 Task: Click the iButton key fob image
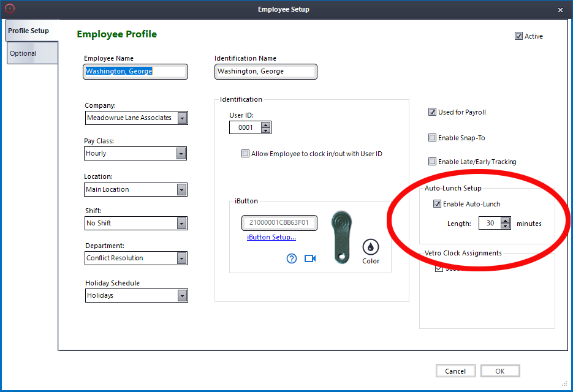(341, 237)
